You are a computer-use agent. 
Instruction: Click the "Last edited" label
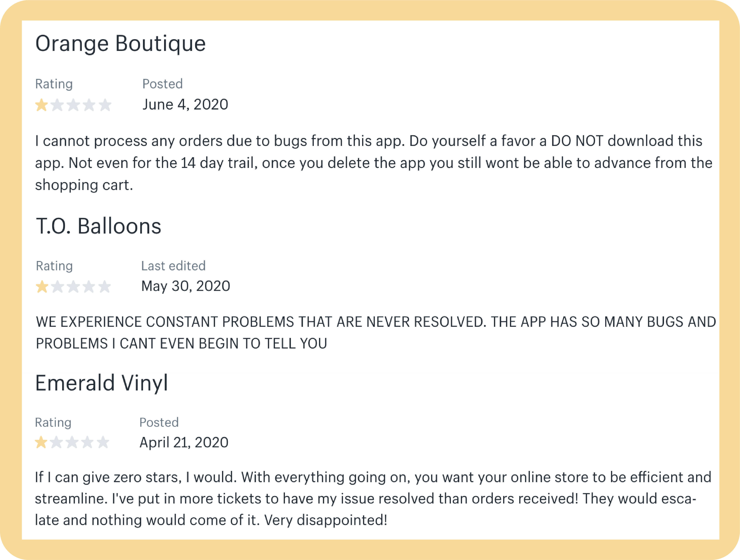[173, 266]
